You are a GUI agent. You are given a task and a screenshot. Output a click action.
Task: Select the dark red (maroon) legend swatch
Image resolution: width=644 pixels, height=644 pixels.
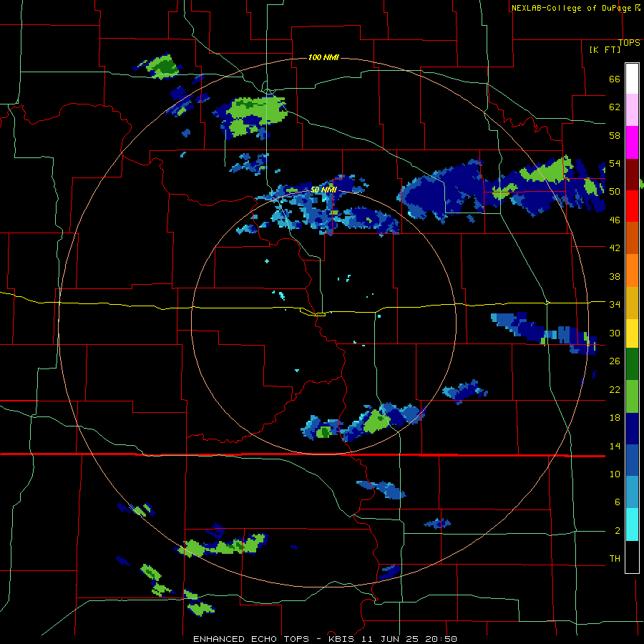tap(632, 175)
